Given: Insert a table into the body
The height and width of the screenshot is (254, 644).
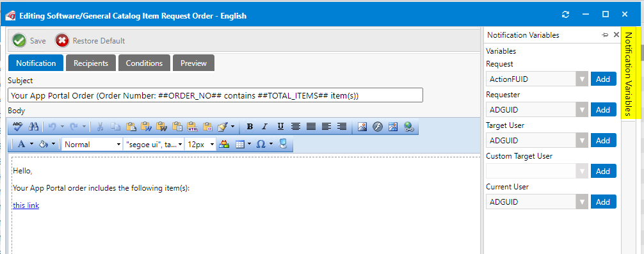Looking at the screenshot, I should click(239, 145).
